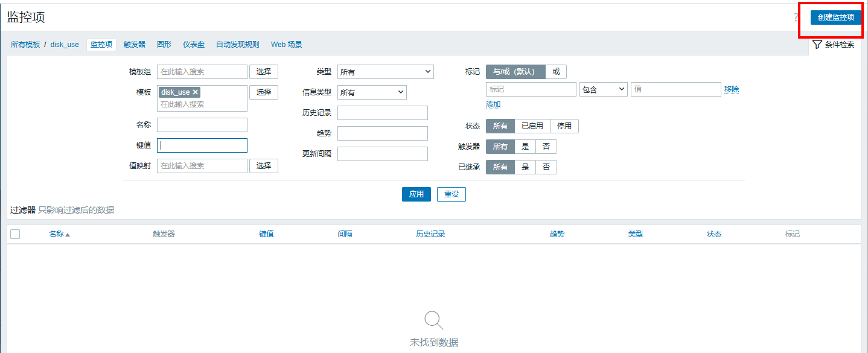Sort table by 名称 column
The image size is (868, 353).
point(59,234)
